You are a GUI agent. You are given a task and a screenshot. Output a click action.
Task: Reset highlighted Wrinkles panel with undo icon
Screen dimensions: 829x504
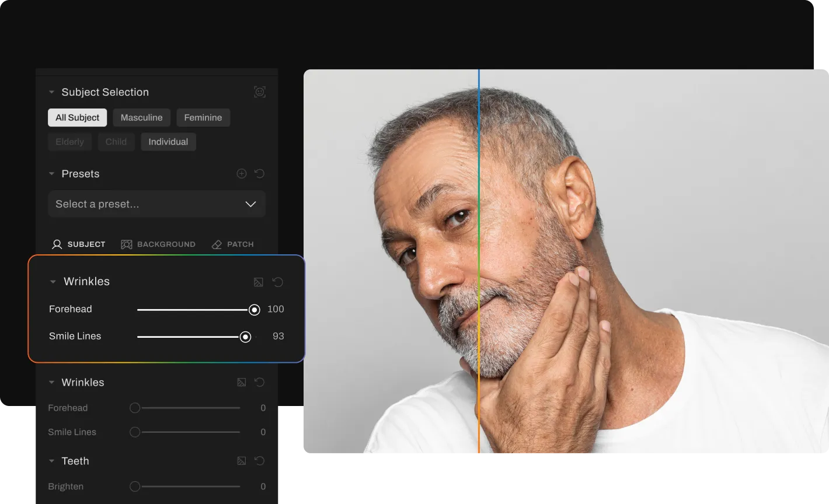pyautogui.click(x=278, y=282)
